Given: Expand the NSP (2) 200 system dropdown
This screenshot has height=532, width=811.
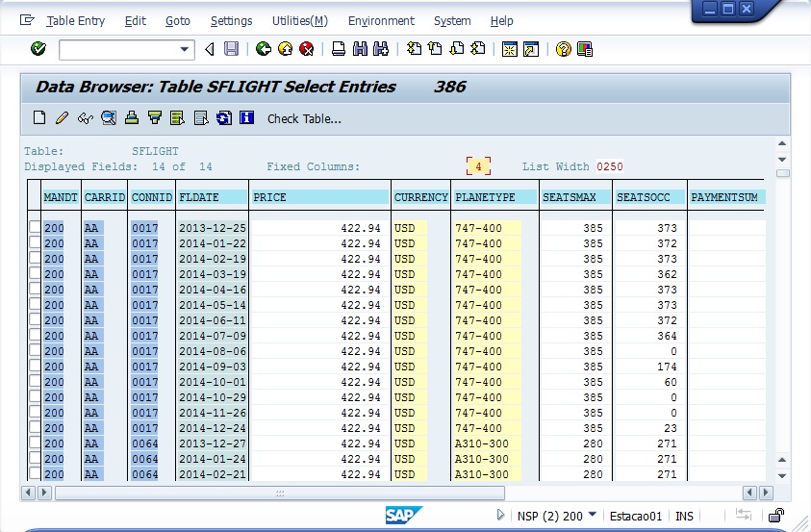Looking at the screenshot, I should coord(592,516).
